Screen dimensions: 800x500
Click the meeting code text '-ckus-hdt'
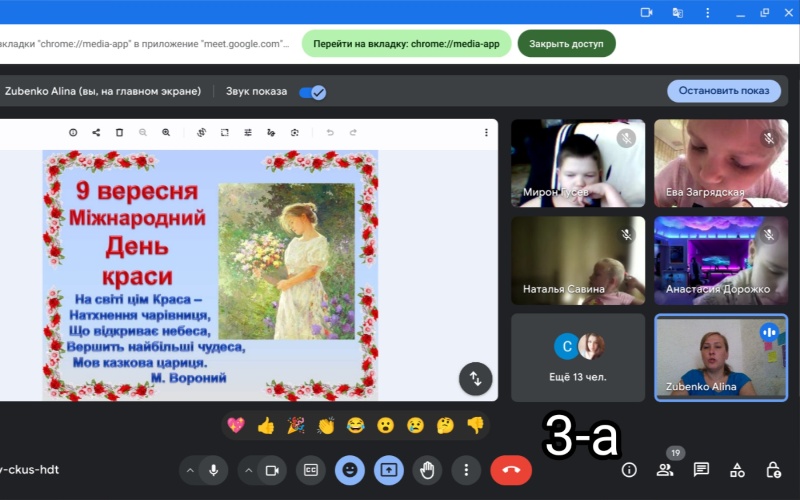[30, 470]
